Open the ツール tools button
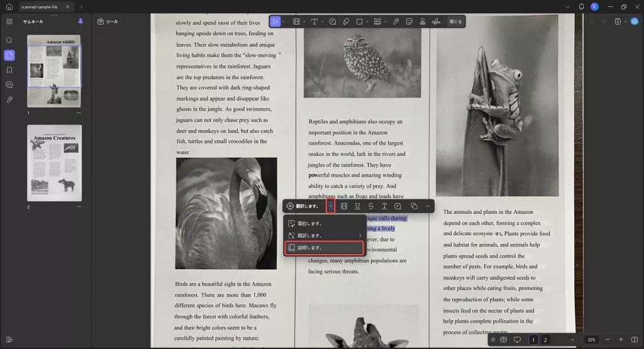This screenshot has width=644, height=349. pos(108,21)
